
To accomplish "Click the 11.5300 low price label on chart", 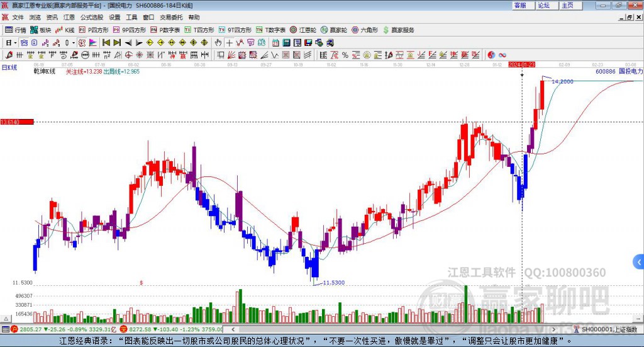I will [333, 283].
